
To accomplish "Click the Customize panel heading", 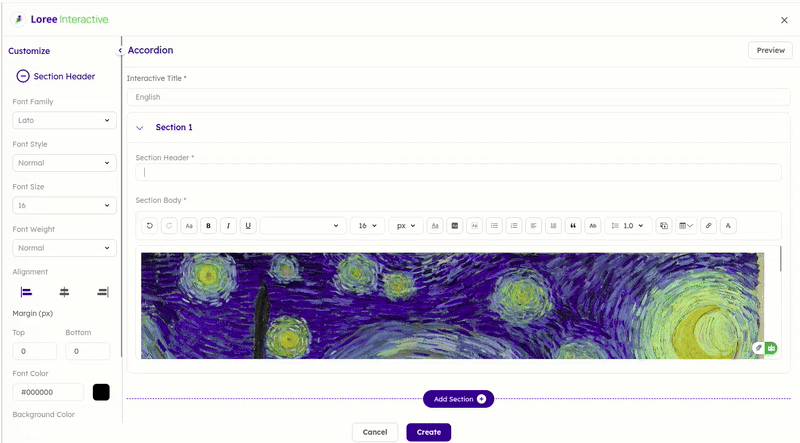I will coord(29,51).
